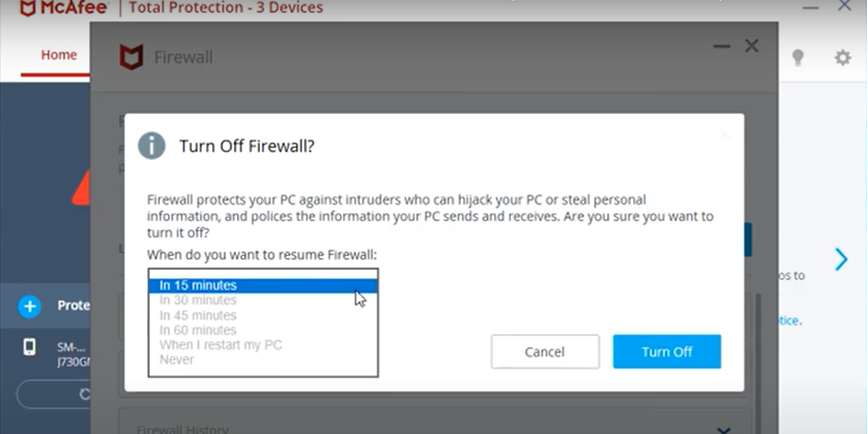
Task: Click the McAfee shield logo in title bar
Action: point(28,7)
